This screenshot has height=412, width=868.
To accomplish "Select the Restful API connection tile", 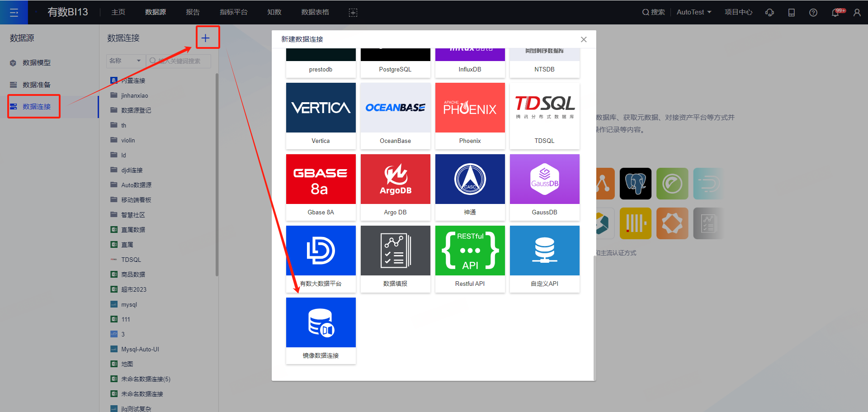I will (x=470, y=258).
